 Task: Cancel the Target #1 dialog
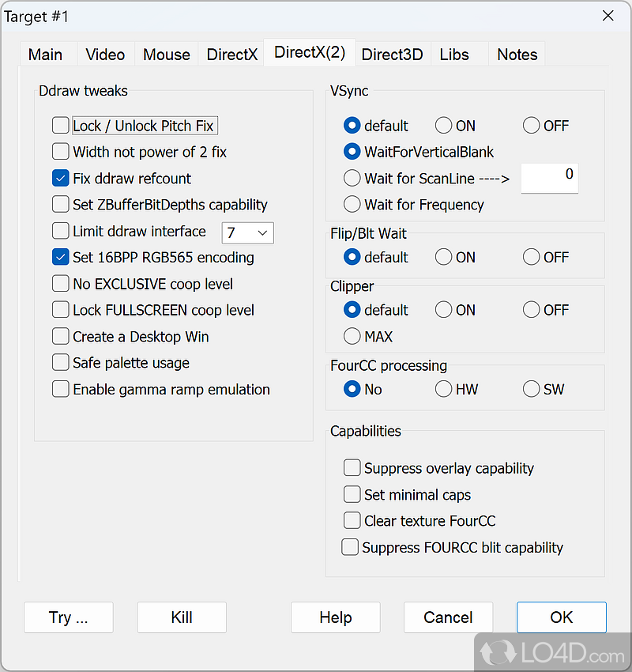[x=448, y=617]
